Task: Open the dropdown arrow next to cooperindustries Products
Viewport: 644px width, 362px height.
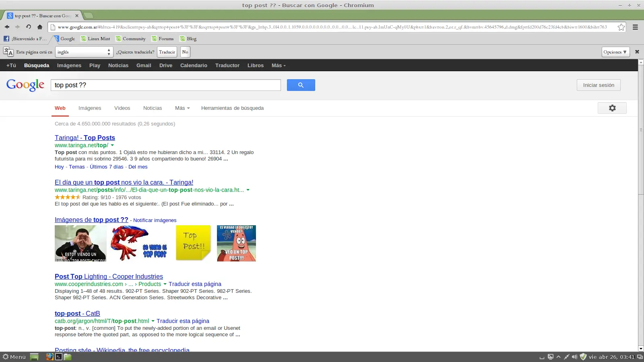Action: pyautogui.click(x=165, y=284)
